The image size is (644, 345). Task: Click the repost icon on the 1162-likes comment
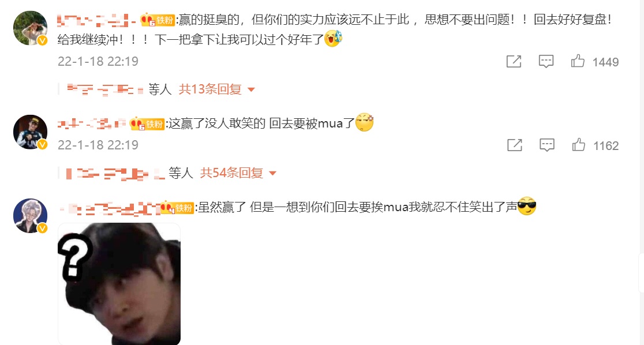pos(515,145)
